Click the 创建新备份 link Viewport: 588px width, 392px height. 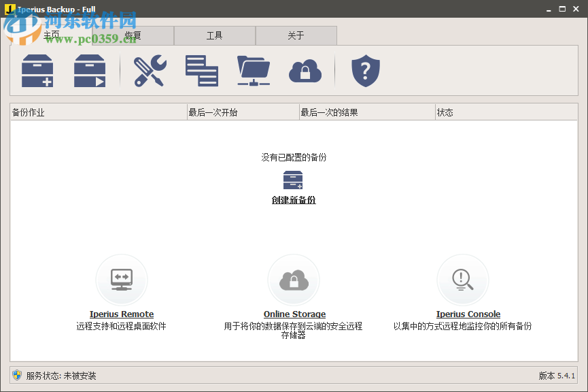[x=294, y=200]
